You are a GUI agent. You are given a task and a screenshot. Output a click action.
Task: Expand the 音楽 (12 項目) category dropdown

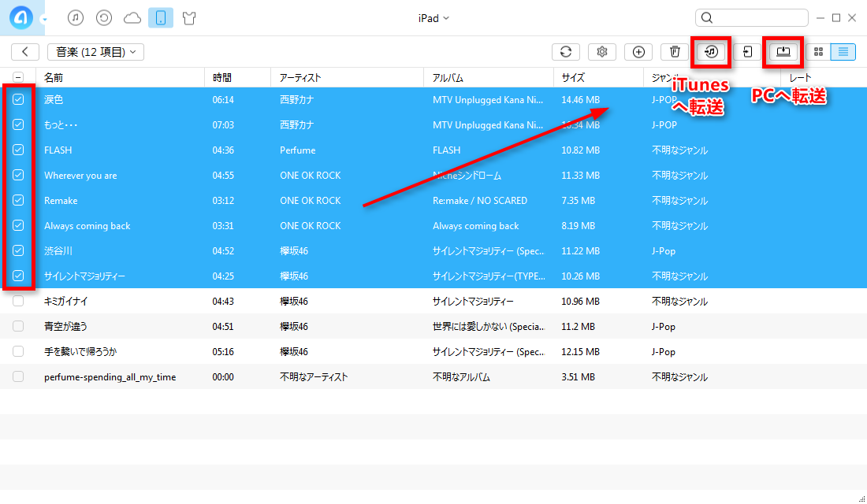click(95, 51)
